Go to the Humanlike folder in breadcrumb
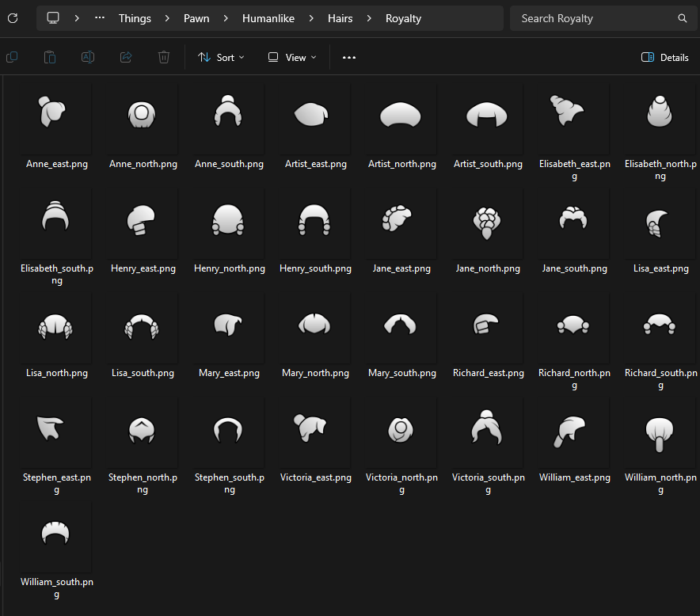Image resolution: width=700 pixels, height=616 pixels. tap(268, 18)
